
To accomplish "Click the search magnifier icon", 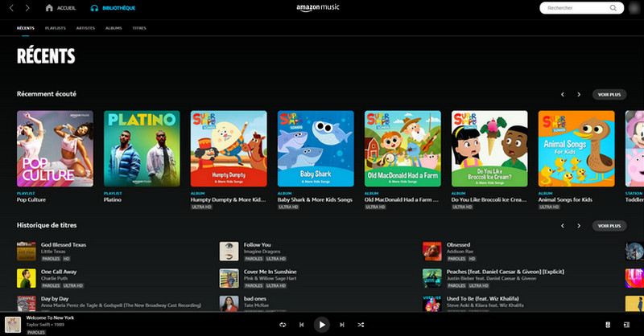I will tap(613, 8).
